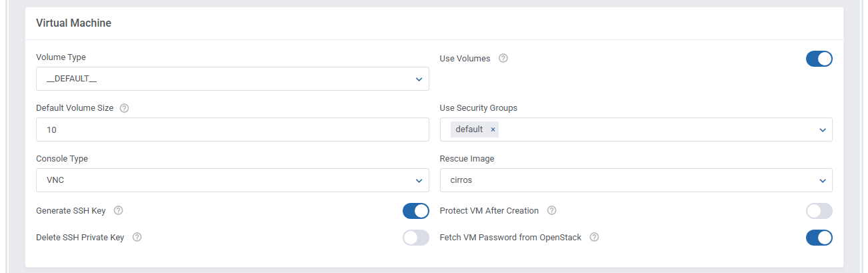Viewport: 868px width, 273px height.
Task: Click help icon beside Delete SSH Private Key
Action: coord(137,238)
